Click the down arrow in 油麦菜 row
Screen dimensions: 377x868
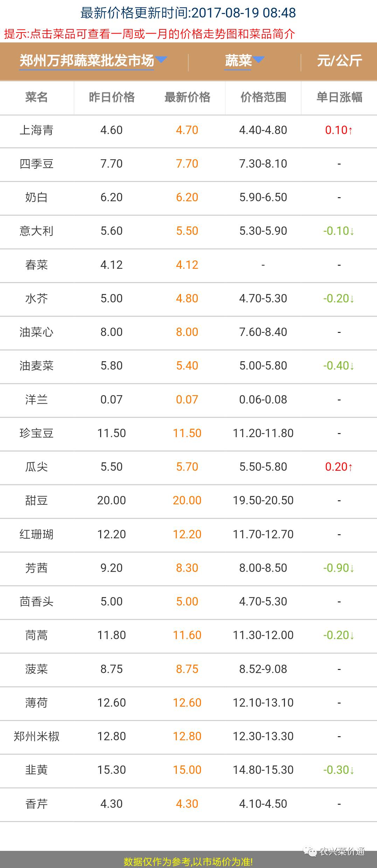tap(352, 366)
